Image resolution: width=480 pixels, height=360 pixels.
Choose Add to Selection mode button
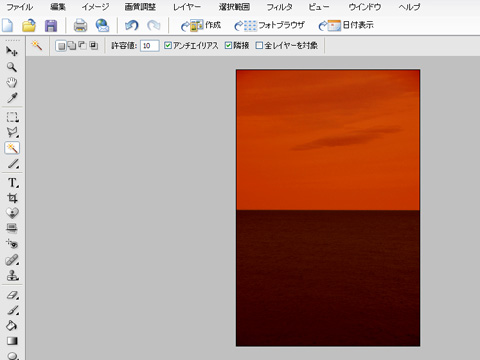tap(72, 46)
